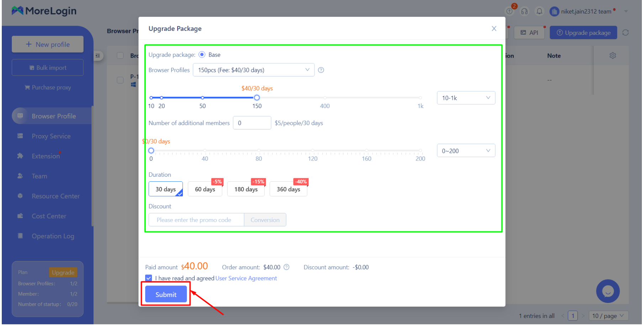Open the notifications bell icon
Image resolution: width=644 pixels, height=325 pixels.
point(539,11)
